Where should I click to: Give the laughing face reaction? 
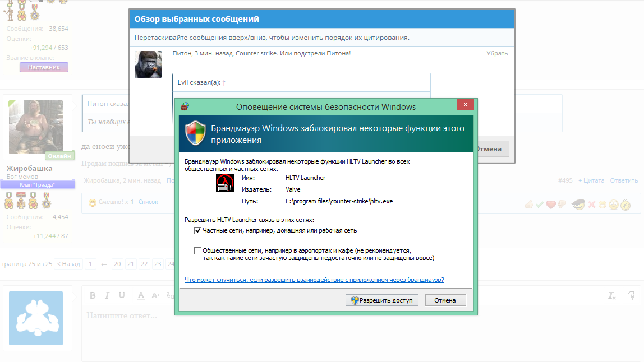click(x=602, y=205)
